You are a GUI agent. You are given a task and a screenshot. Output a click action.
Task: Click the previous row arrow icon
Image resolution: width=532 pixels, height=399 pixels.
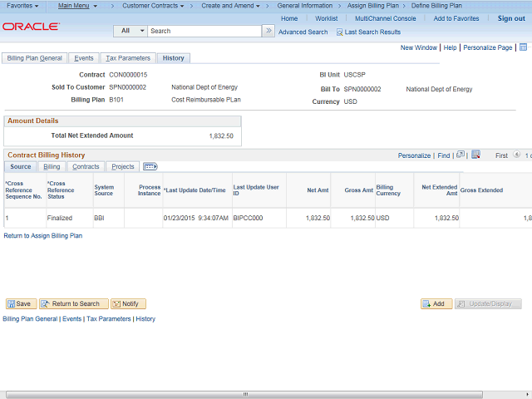click(x=516, y=155)
